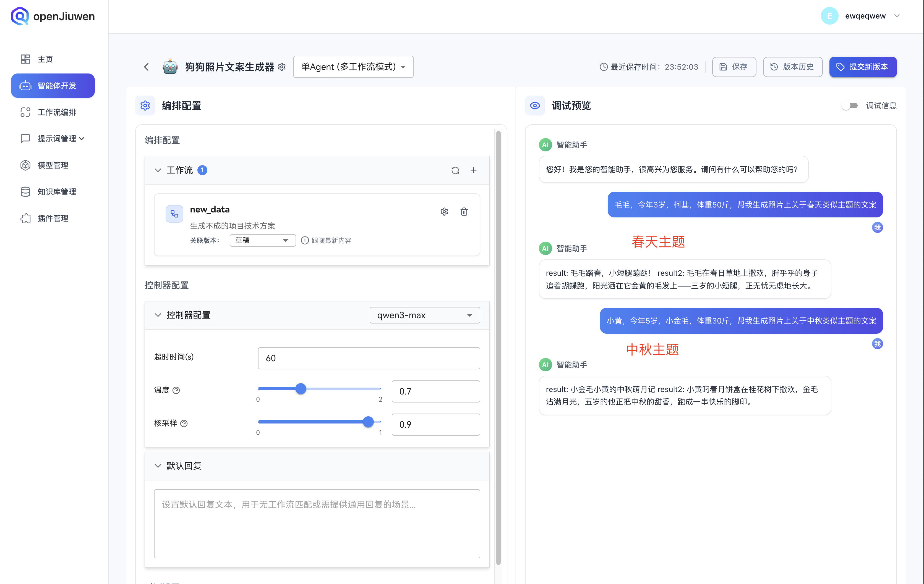Open the qwen3-max model dropdown
The height and width of the screenshot is (584, 924).
(424, 315)
